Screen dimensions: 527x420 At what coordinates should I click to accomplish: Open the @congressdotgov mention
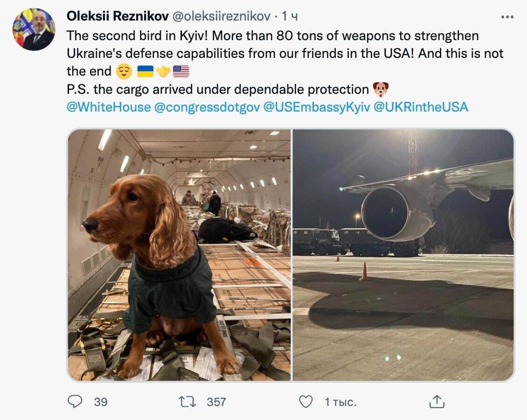click(207, 107)
